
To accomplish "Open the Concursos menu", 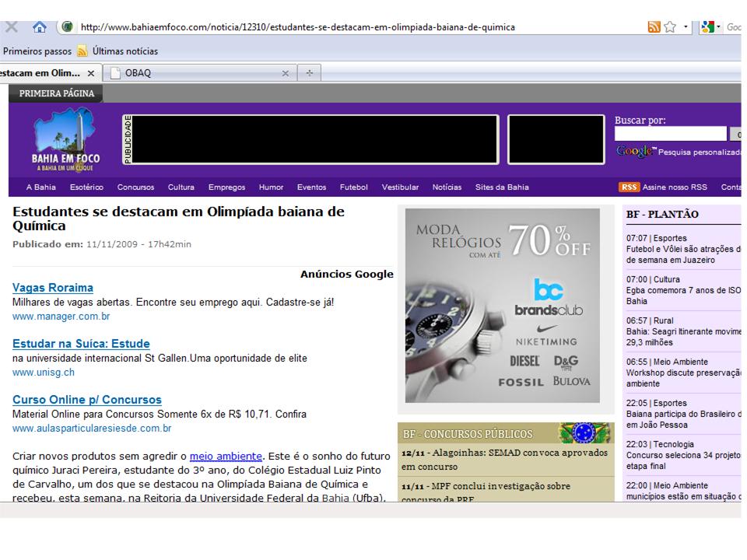I will pyautogui.click(x=135, y=187).
